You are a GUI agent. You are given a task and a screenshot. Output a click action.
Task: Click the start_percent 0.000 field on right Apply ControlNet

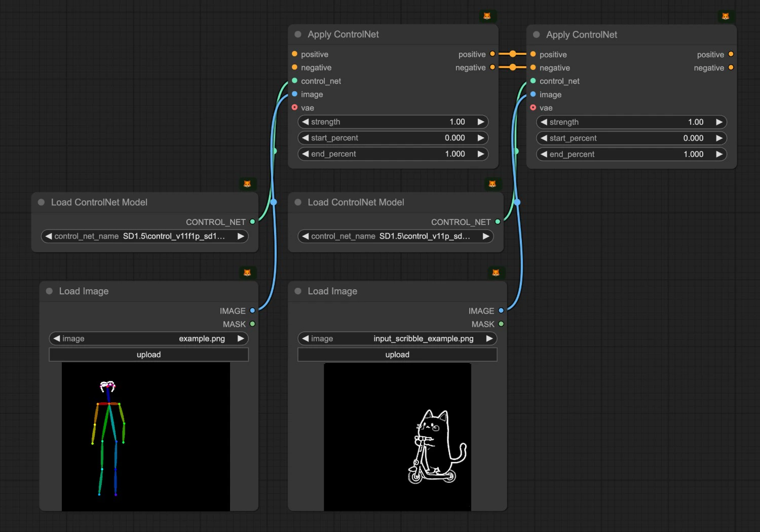(632, 138)
